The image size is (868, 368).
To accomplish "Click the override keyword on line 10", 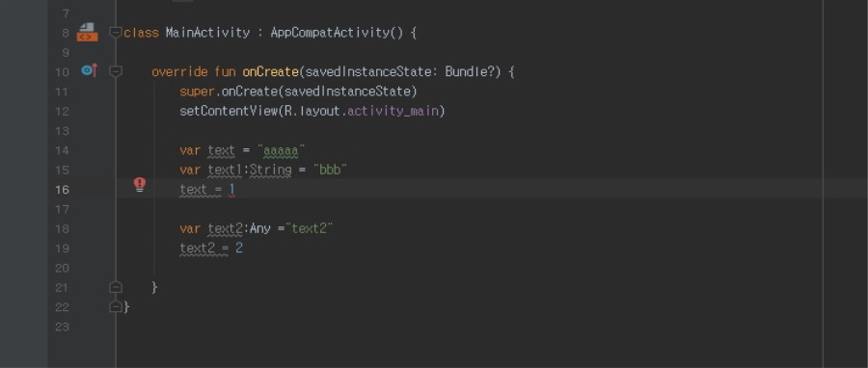I will pos(179,72).
